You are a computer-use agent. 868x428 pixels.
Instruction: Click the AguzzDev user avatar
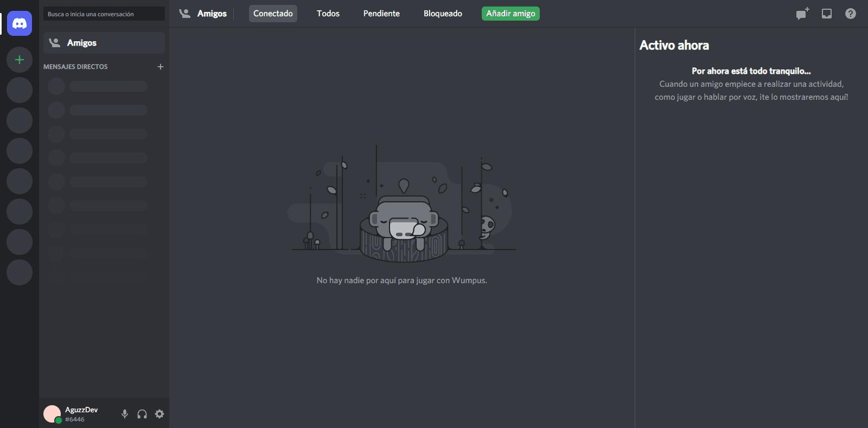click(x=52, y=414)
